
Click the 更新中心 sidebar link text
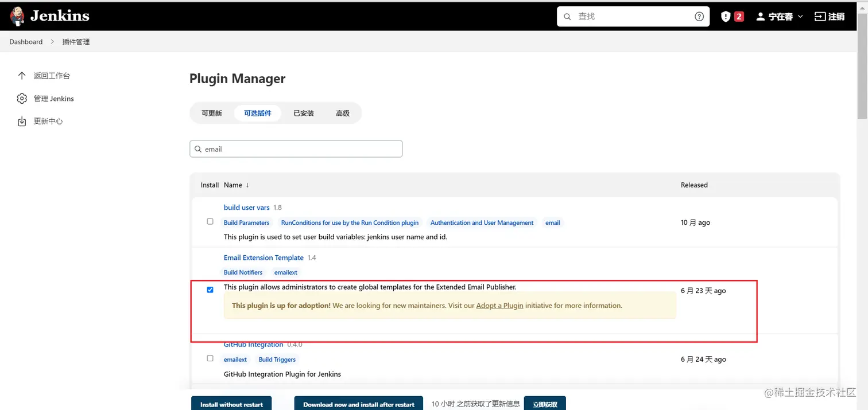point(48,121)
